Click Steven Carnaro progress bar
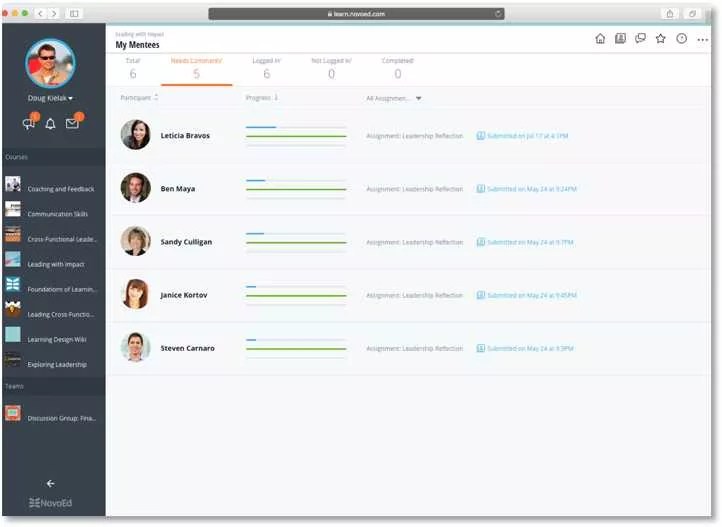Viewport: 722px width, 527px height. point(296,348)
